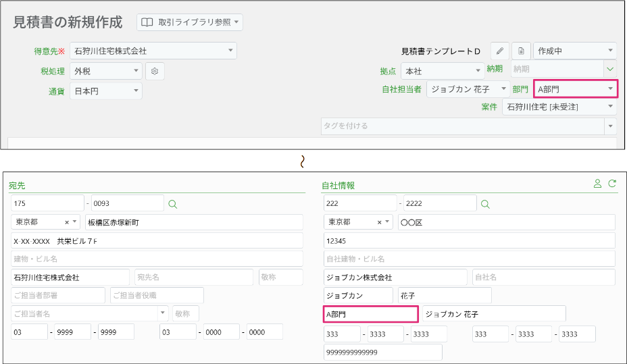Click the 建物・ビル名 field
627x364 pixels.
pos(157,259)
